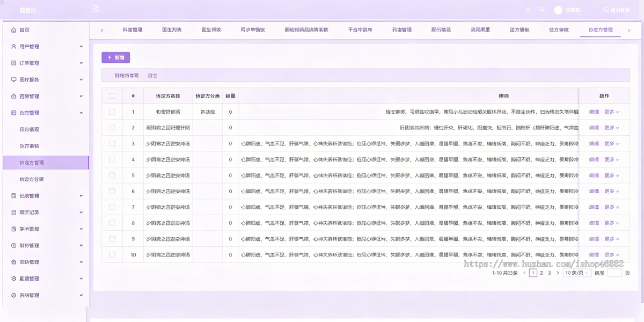Image resolution: width=644 pixels, height=322 pixels.
Task: Expand the 医疗服务 sidebar menu arrow
Action: tap(81, 80)
